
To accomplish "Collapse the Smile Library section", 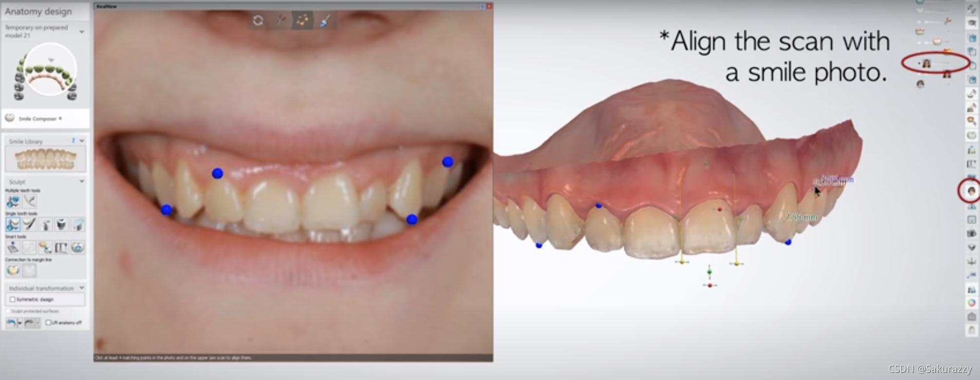I will [82, 141].
